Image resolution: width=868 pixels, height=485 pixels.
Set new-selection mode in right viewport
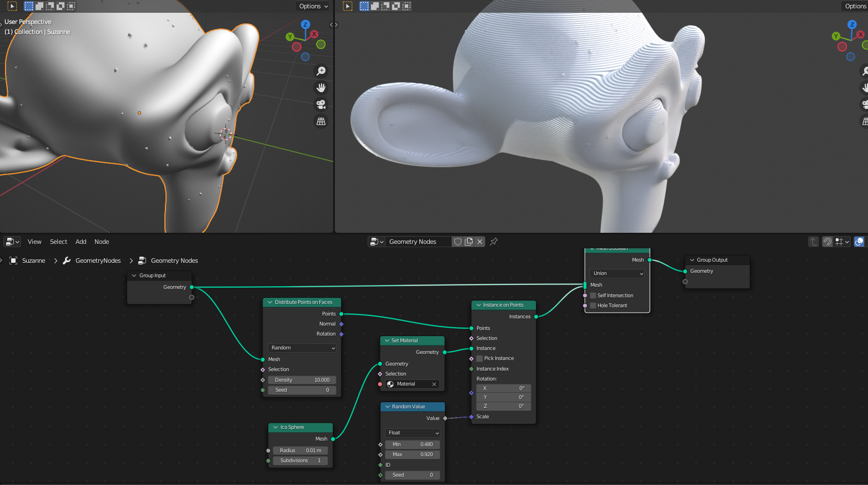364,6
